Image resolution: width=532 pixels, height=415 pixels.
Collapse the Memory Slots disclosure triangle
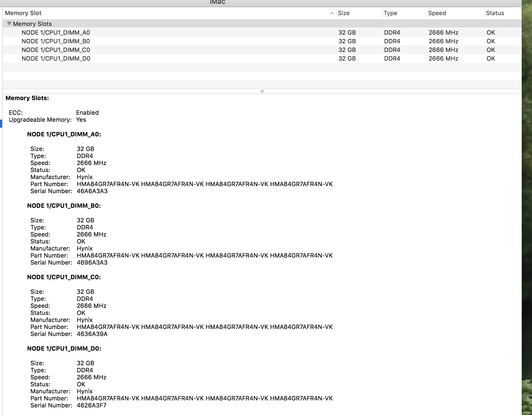click(9, 24)
